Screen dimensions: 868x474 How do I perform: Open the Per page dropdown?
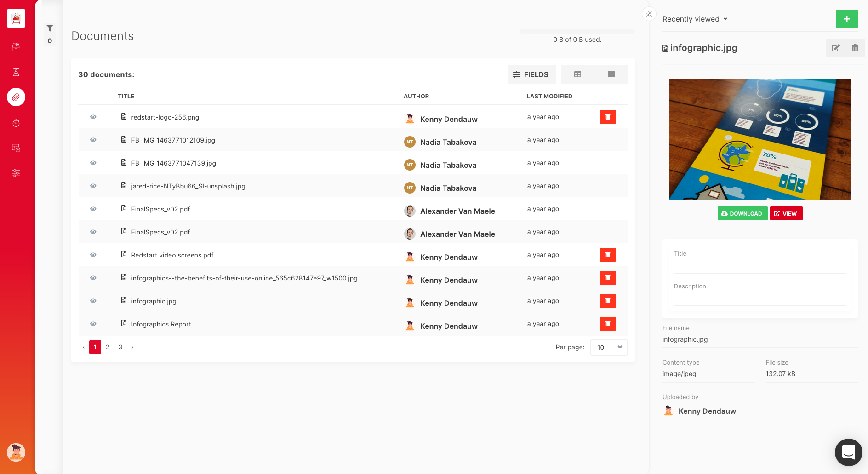click(x=609, y=348)
